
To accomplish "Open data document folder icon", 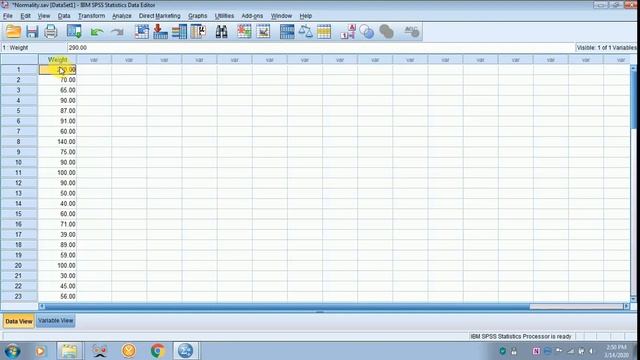I will (13, 32).
